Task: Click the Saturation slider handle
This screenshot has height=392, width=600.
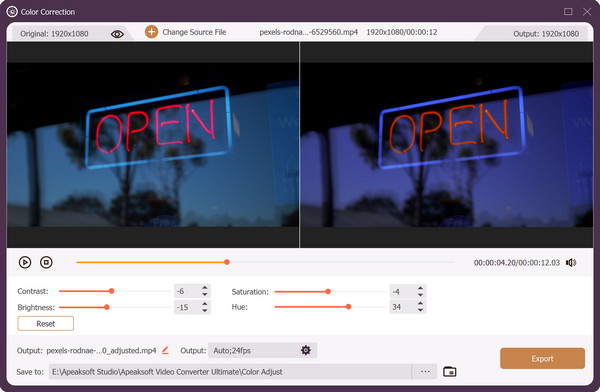Action: [x=328, y=291]
